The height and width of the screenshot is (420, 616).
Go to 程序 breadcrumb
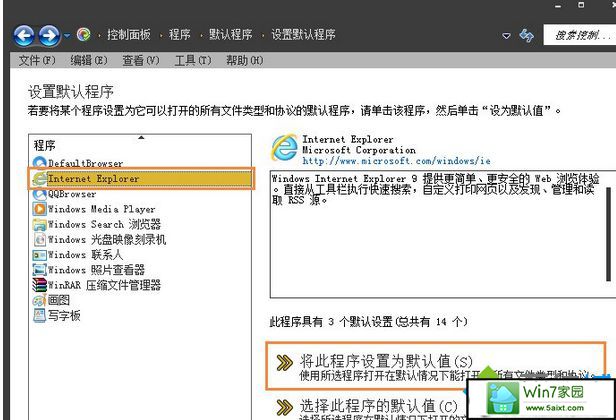click(x=180, y=35)
